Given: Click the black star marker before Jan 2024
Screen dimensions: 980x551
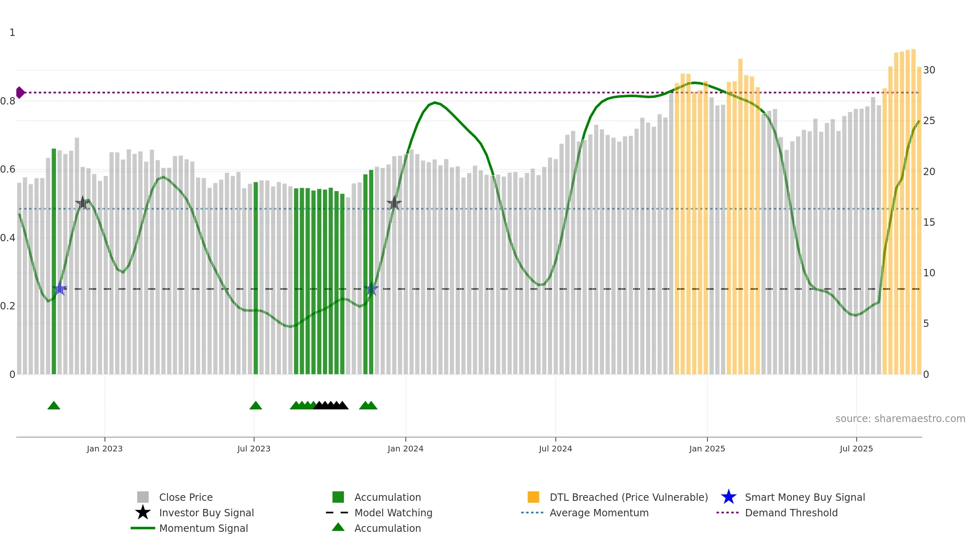Looking at the screenshot, I should click(394, 203).
